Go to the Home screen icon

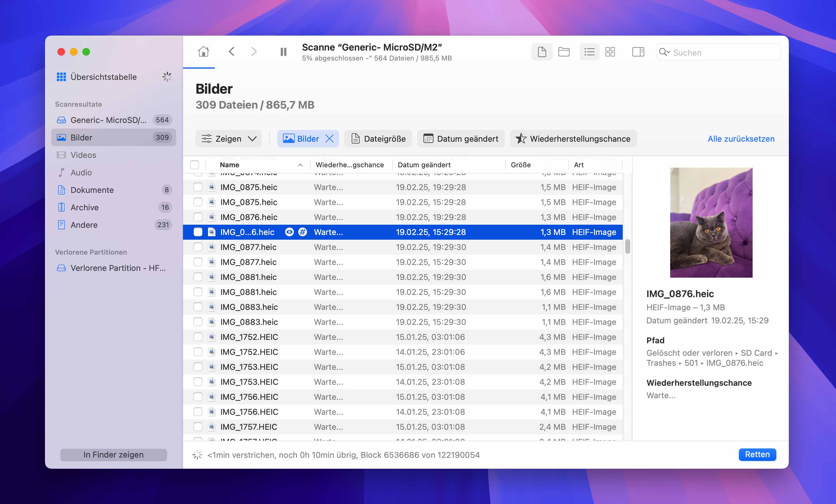pyautogui.click(x=204, y=51)
